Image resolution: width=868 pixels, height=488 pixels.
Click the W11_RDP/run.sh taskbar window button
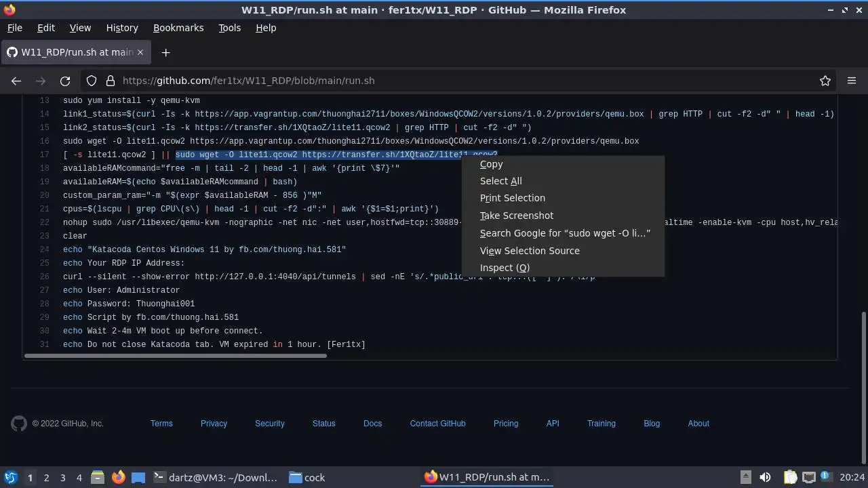tap(487, 477)
